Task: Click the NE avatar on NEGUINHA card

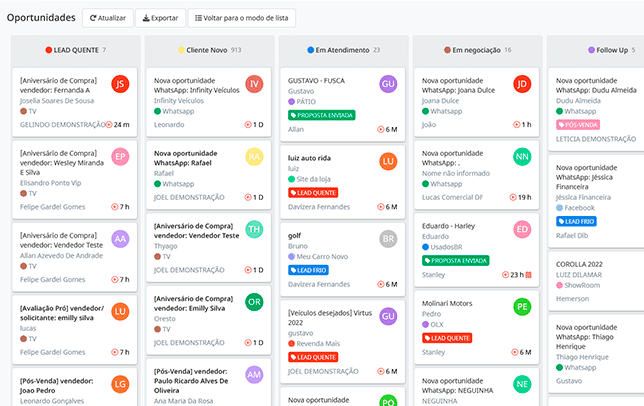Action: (522, 384)
